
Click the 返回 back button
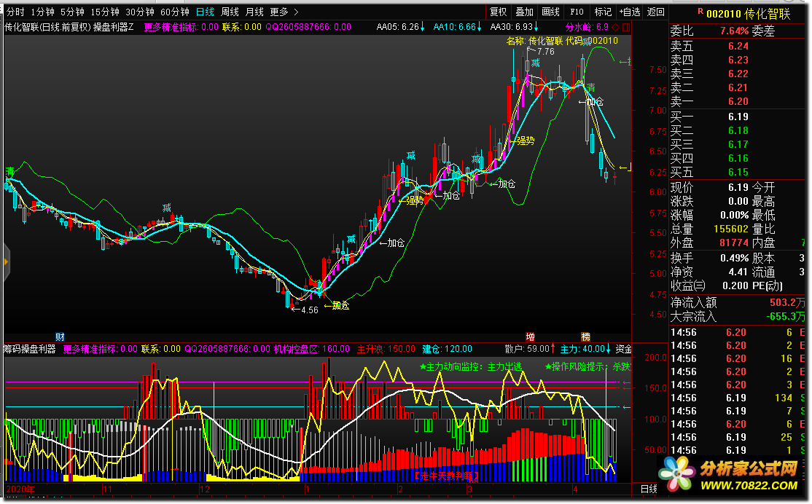pos(655,12)
